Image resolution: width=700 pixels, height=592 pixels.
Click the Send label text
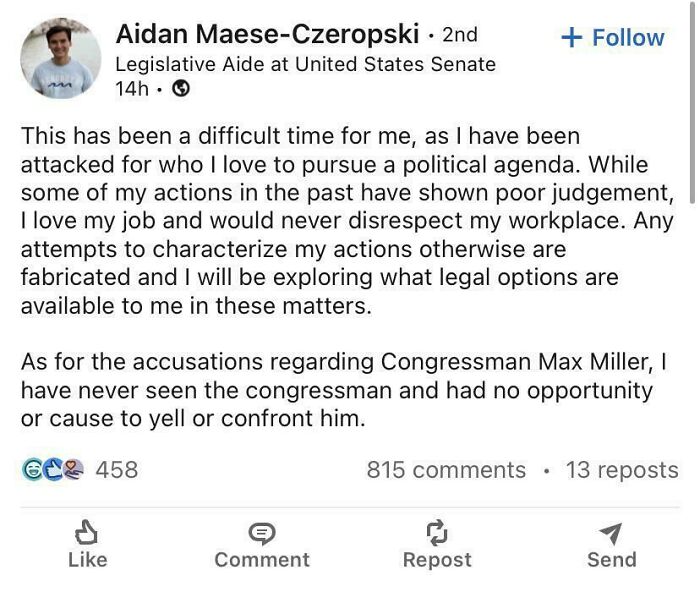coord(611,560)
